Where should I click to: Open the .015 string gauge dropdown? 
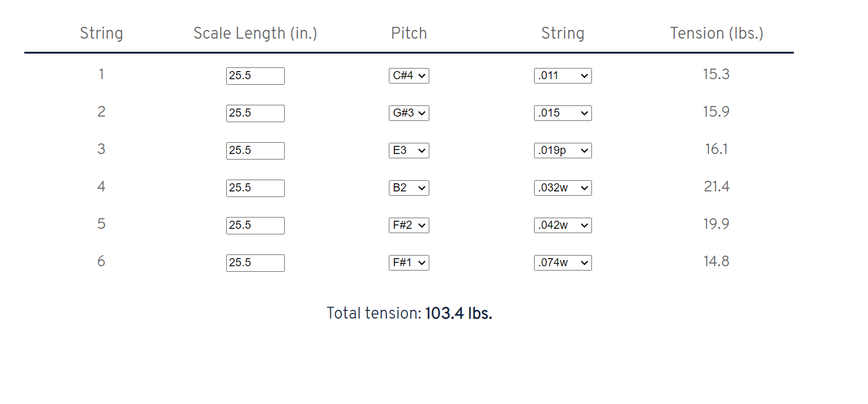point(563,113)
